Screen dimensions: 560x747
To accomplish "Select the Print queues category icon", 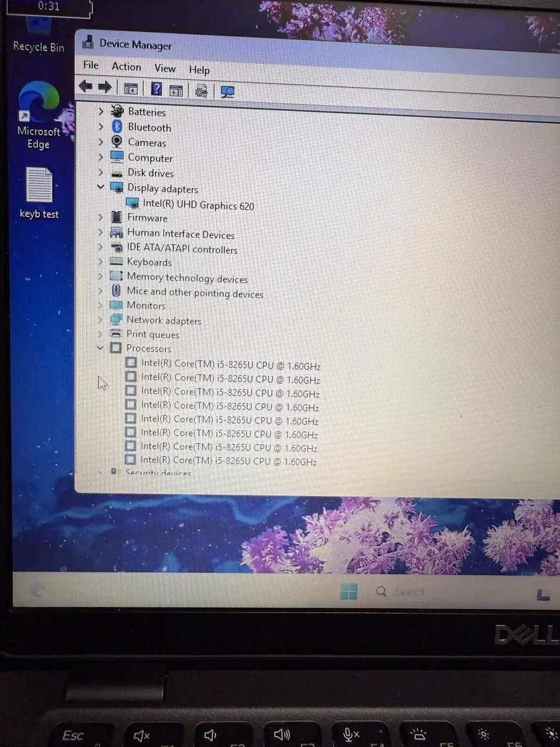I will point(116,334).
